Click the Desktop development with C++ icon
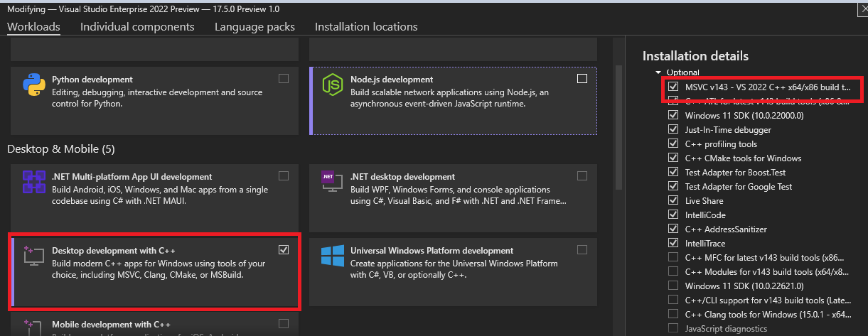Image resolution: width=868 pixels, height=336 pixels. 33,256
